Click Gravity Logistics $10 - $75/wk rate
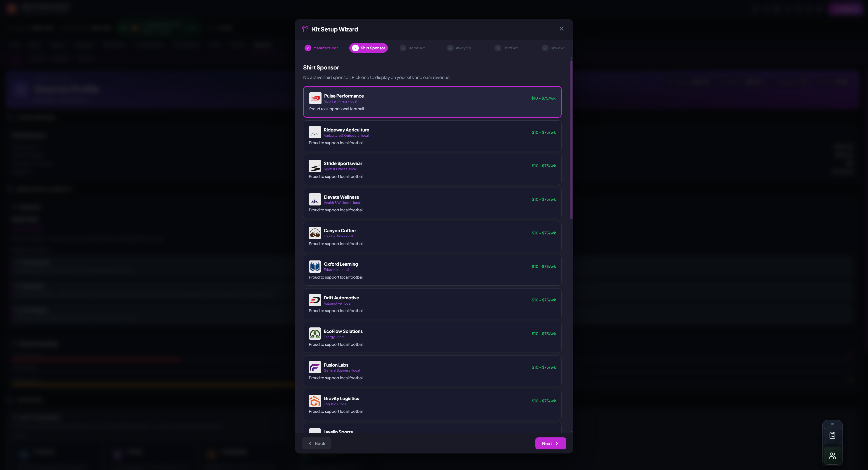 [x=544, y=401]
